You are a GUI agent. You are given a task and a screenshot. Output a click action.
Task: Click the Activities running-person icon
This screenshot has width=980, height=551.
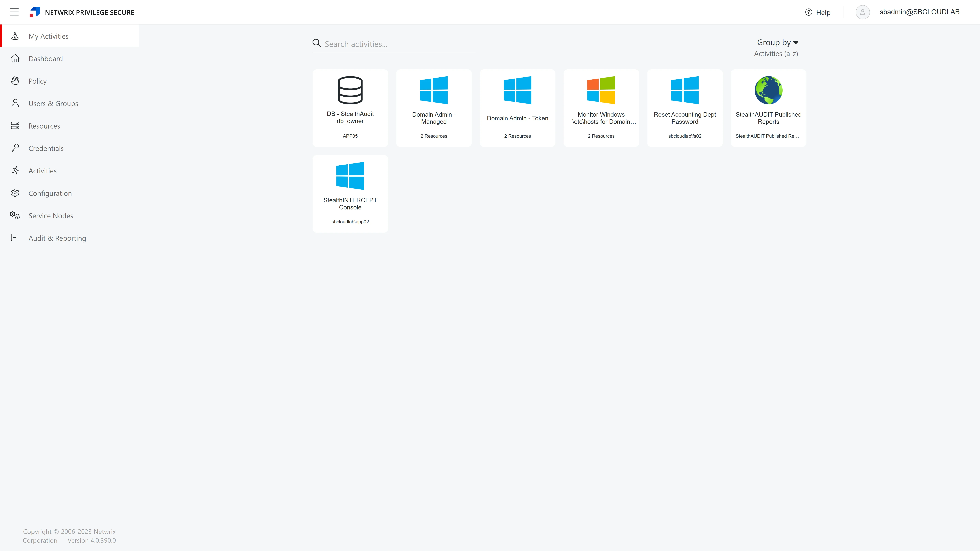point(15,170)
